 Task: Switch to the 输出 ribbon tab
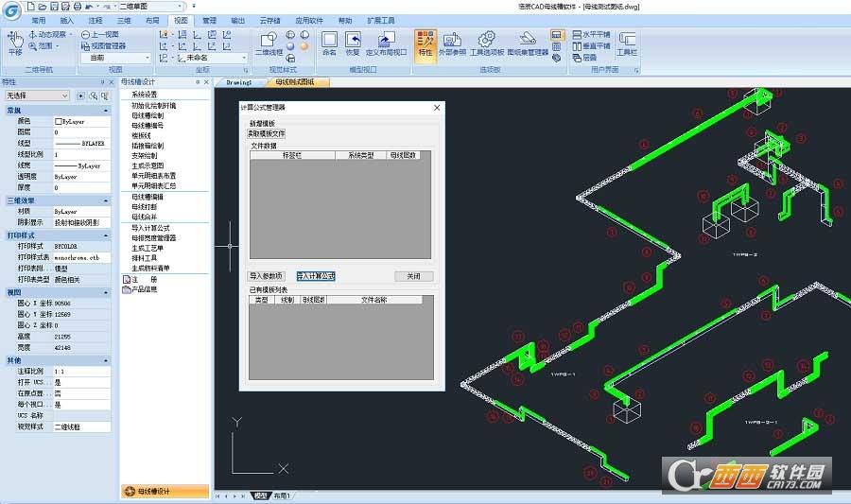pos(237,21)
